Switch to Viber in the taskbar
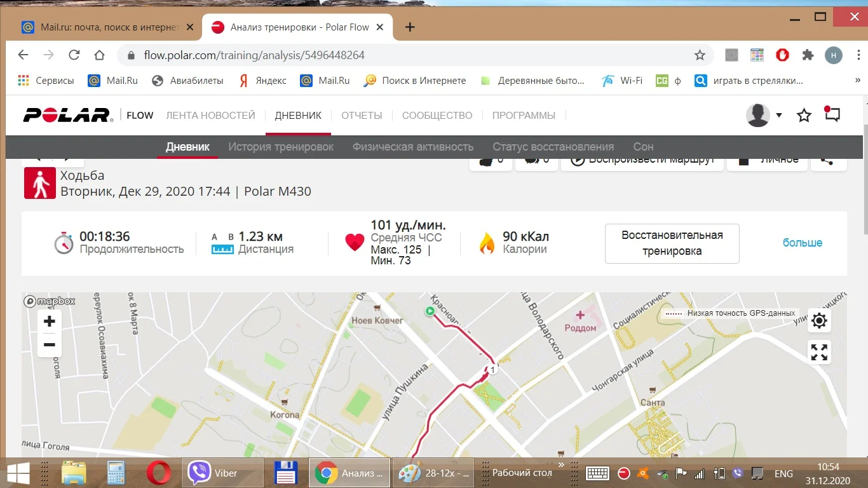Image resolution: width=868 pixels, height=488 pixels. coord(223,473)
